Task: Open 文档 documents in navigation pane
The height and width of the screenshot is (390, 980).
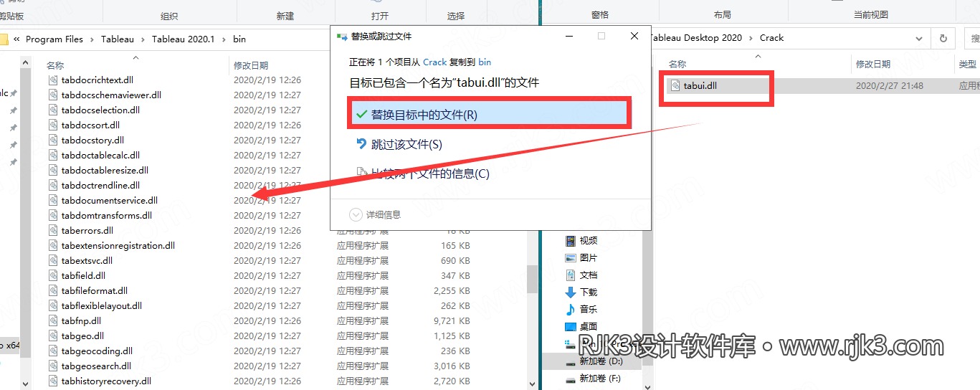Action: coord(589,275)
